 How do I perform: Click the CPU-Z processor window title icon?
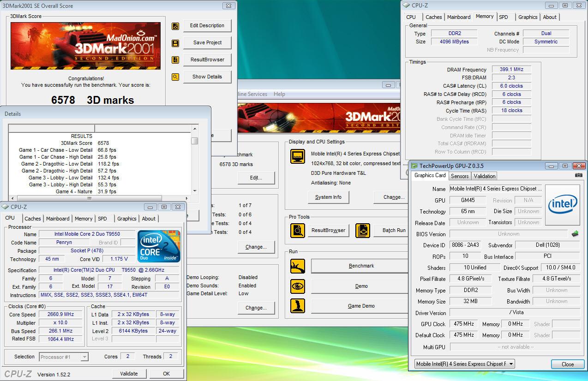[x=6, y=207]
